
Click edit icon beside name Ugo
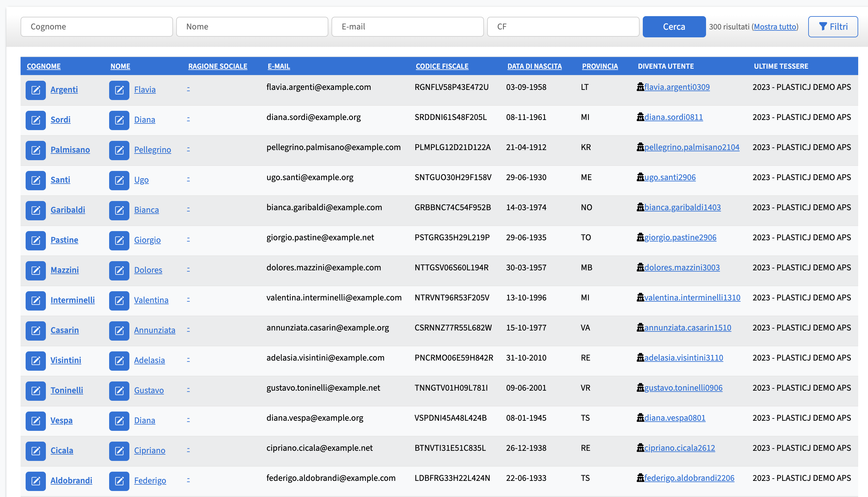click(x=119, y=180)
